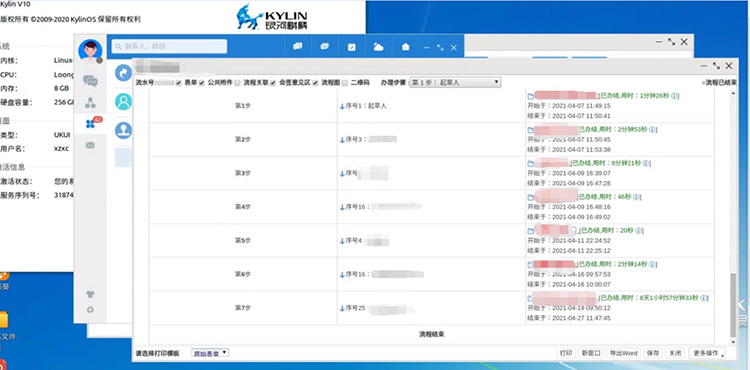Click the 打印 button
This screenshot has width=750, height=370.
[x=566, y=353]
